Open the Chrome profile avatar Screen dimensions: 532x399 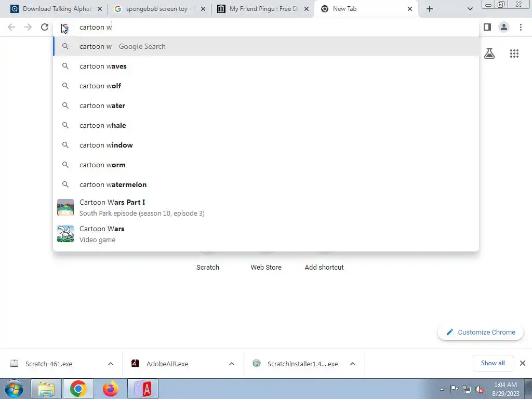pyautogui.click(x=504, y=27)
